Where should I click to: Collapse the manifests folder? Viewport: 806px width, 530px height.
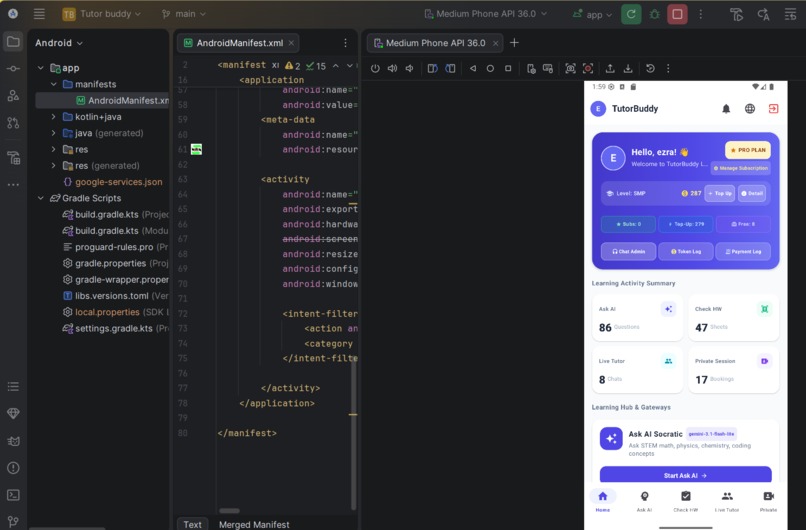[x=53, y=84]
